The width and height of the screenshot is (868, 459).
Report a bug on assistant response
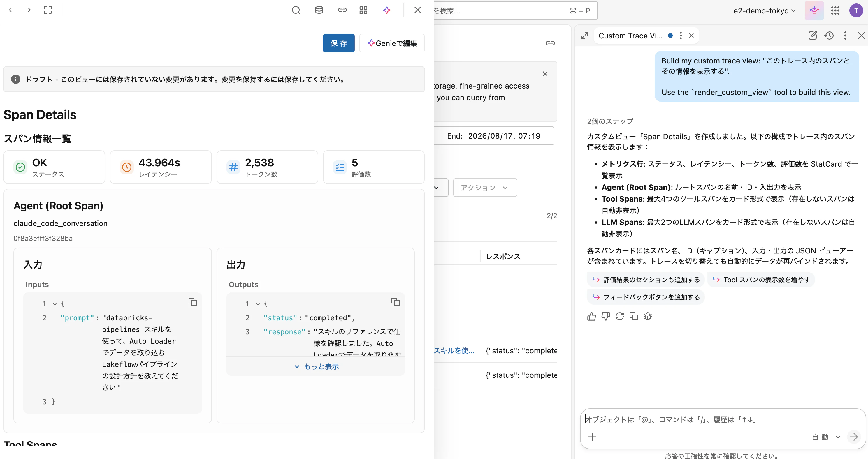click(x=648, y=317)
